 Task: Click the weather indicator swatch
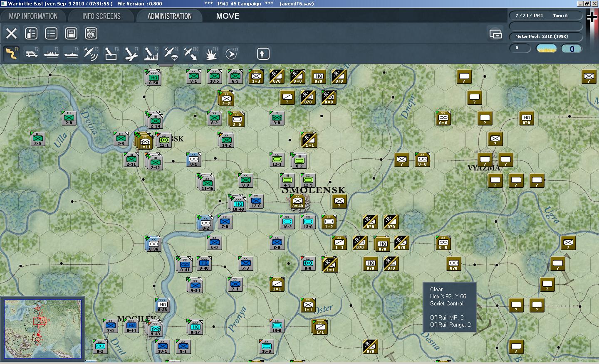coord(547,49)
